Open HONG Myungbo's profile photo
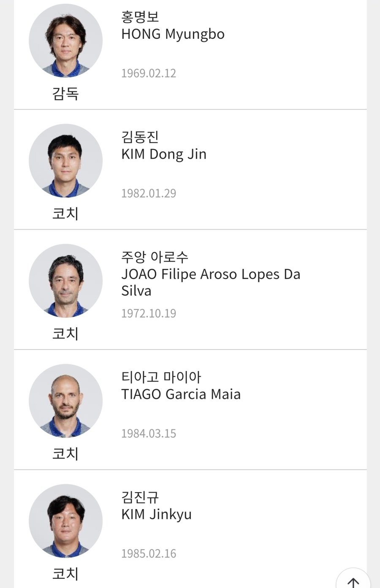This screenshot has width=380, height=588. point(65,41)
